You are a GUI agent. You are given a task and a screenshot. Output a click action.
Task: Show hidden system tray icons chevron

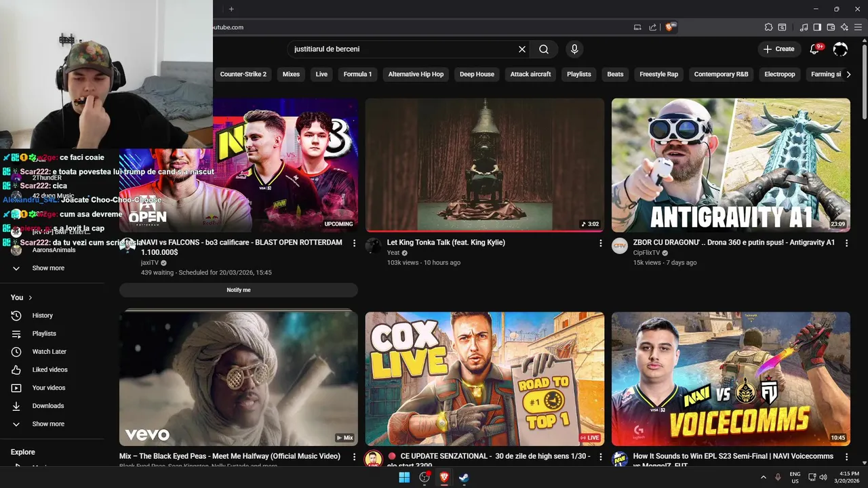pyautogui.click(x=764, y=477)
